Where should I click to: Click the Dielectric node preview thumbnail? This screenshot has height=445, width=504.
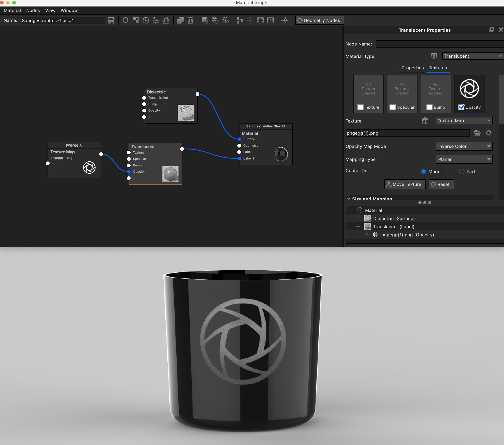coord(186,113)
